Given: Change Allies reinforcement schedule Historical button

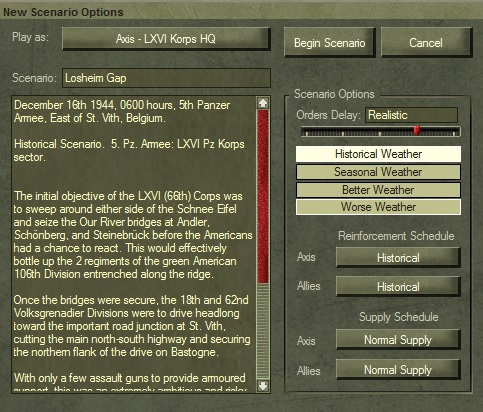Looking at the screenshot, I should point(398,287).
